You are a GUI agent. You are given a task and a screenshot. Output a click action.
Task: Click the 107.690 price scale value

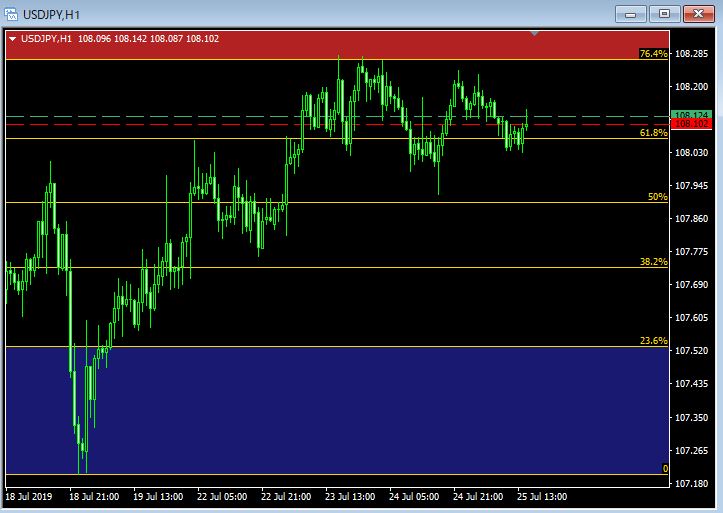click(691, 285)
